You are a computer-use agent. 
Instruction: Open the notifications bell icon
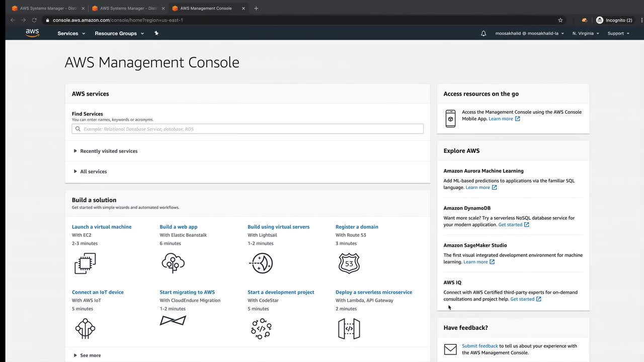point(484,34)
